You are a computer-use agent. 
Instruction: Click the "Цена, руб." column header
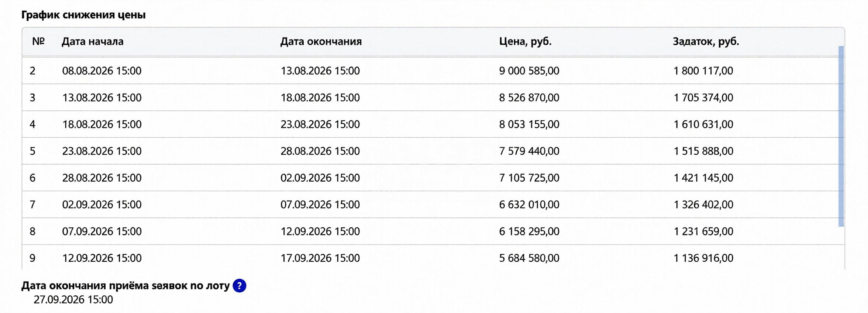pos(525,41)
